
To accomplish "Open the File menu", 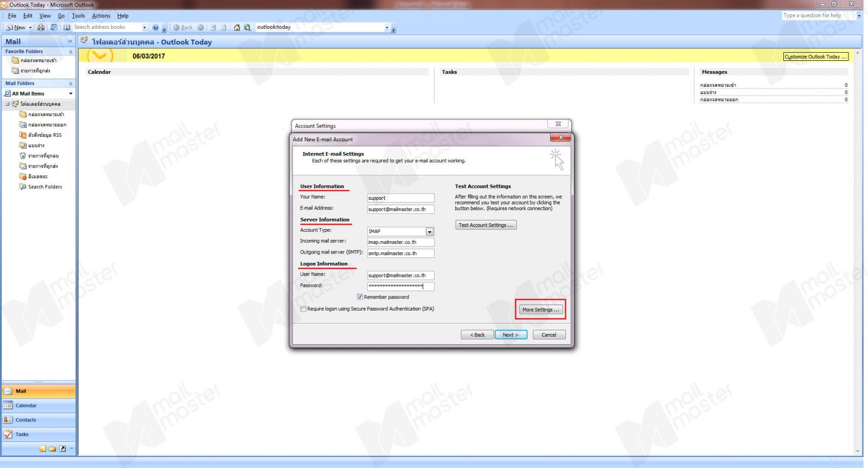I will [12, 16].
